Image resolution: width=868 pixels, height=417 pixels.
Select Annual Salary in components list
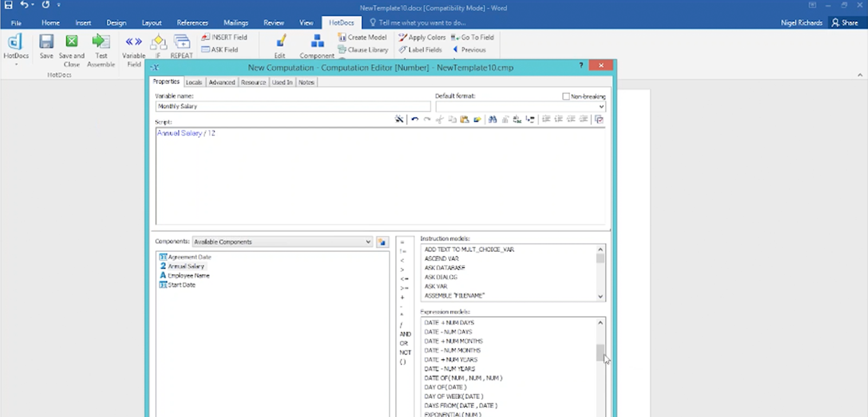(x=182, y=266)
